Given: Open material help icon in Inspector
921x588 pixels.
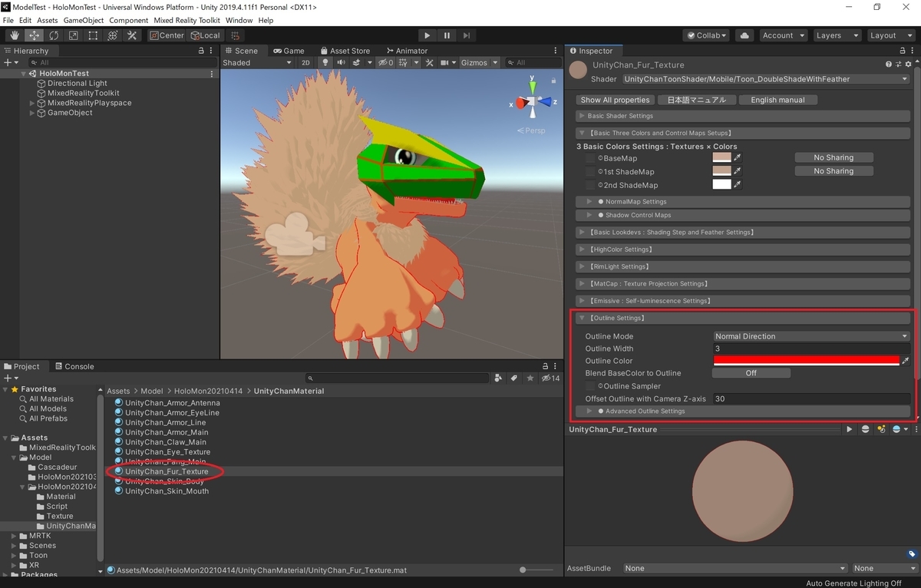Looking at the screenshot, I should pyautogui.click(x=889, y=64).
